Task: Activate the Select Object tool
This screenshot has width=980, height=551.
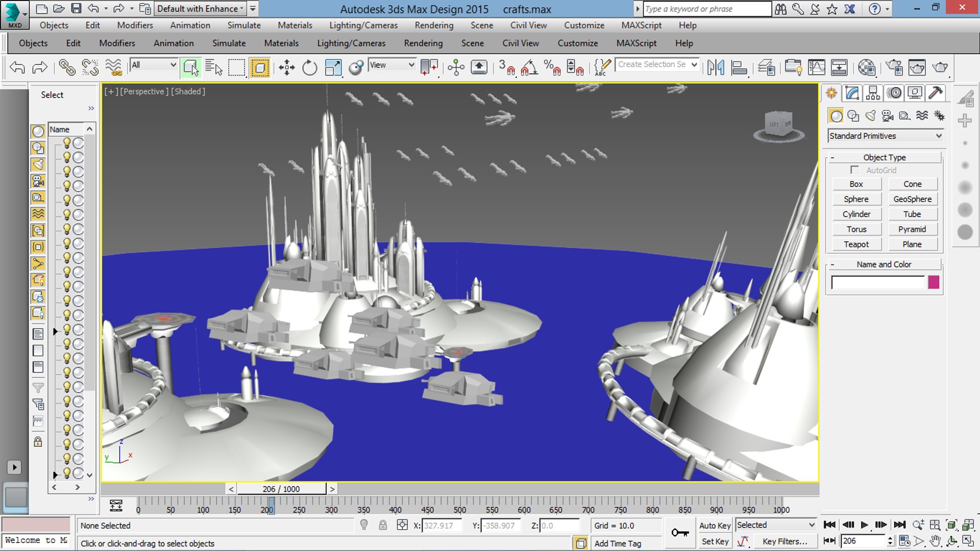Action: pyautogui.click(x=191, y=67)
